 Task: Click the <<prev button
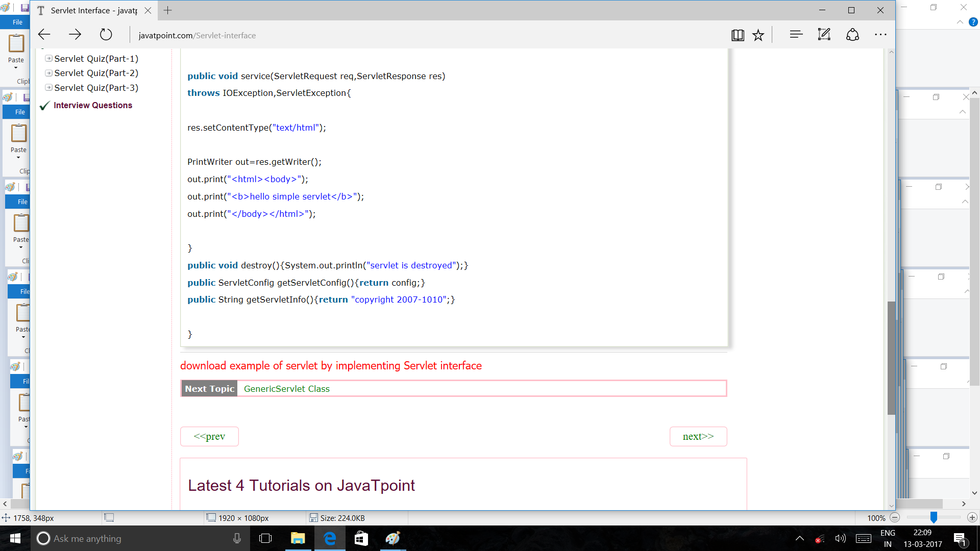(x=209, y=437)
